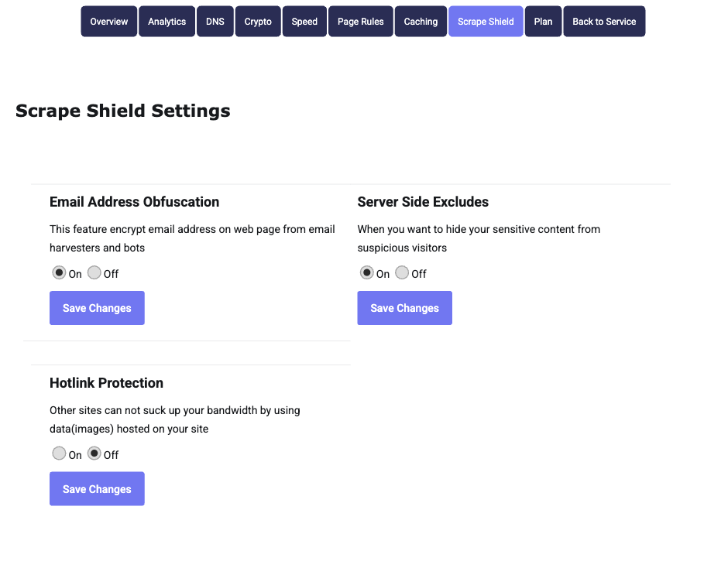
Task: Open the Overview tab
Action: click(x=109, y=22)
